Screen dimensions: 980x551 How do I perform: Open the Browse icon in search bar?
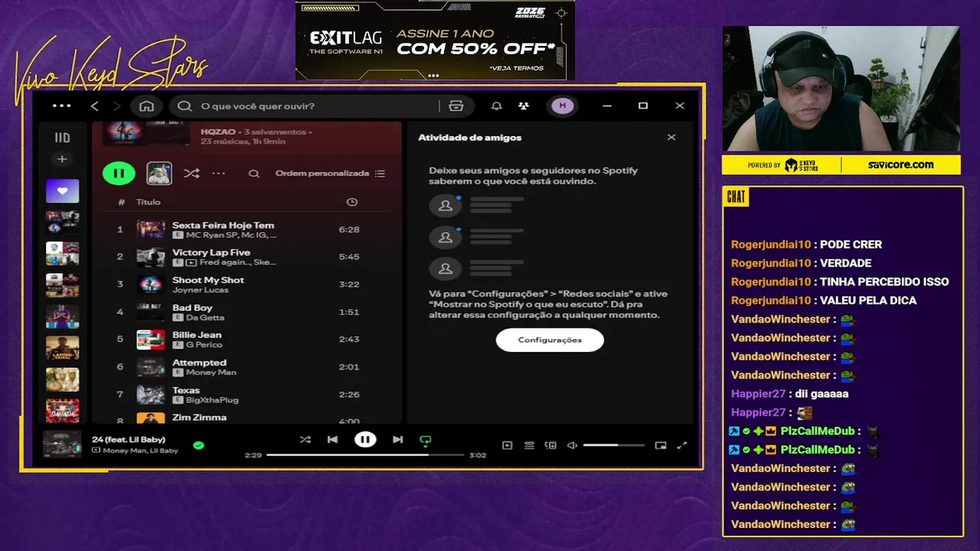tap(456, 106)
